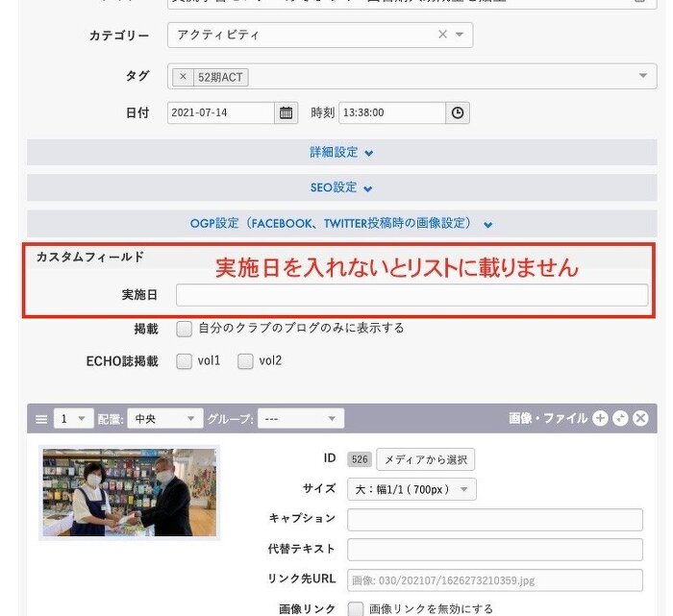Expand the 詳細設定 section
673x616 pixels.
pyautogui.click(x=341, y=152)
